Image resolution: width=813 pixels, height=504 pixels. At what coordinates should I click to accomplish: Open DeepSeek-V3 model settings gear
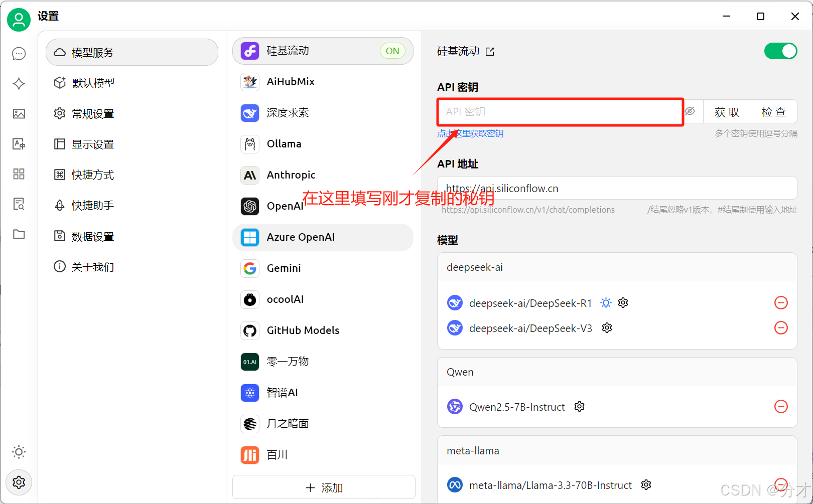point(607,328)
